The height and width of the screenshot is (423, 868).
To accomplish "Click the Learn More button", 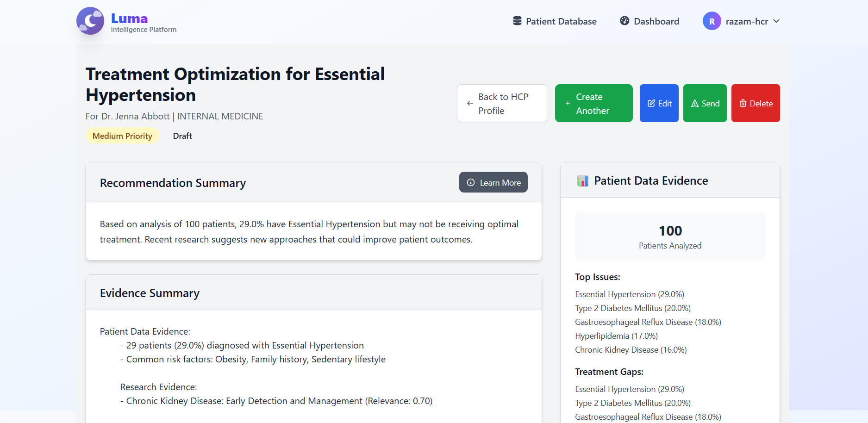I will coord(493,182).
